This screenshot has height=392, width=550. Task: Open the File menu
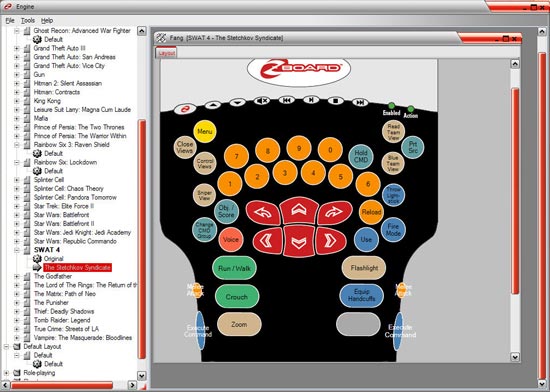pyautogui.click(x=10, y=20)
